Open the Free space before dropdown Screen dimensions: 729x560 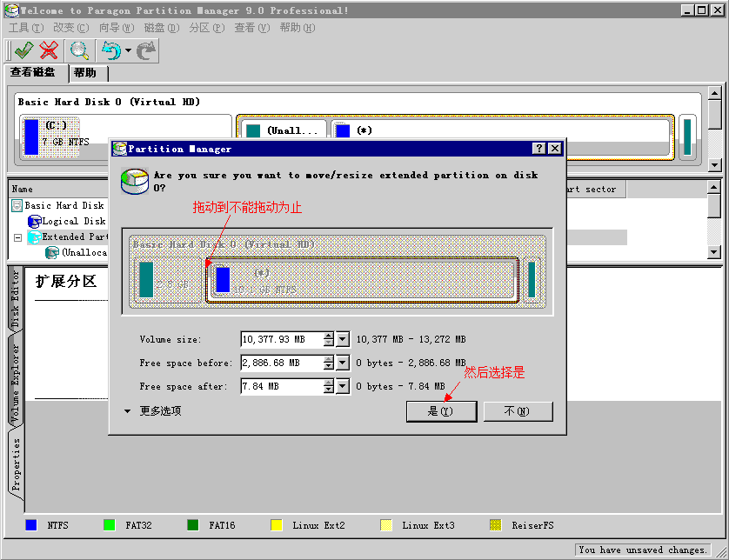(x=343, y=363)
